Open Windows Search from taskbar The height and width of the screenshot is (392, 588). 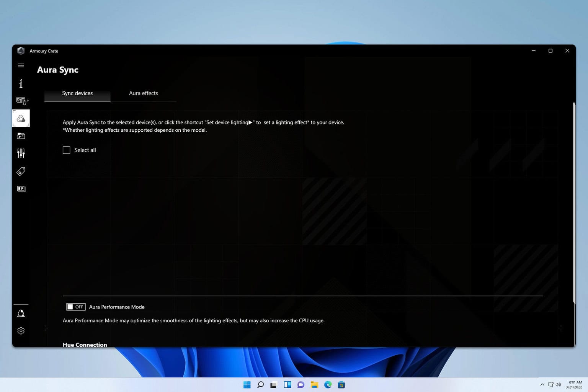(x=260, y=385)
